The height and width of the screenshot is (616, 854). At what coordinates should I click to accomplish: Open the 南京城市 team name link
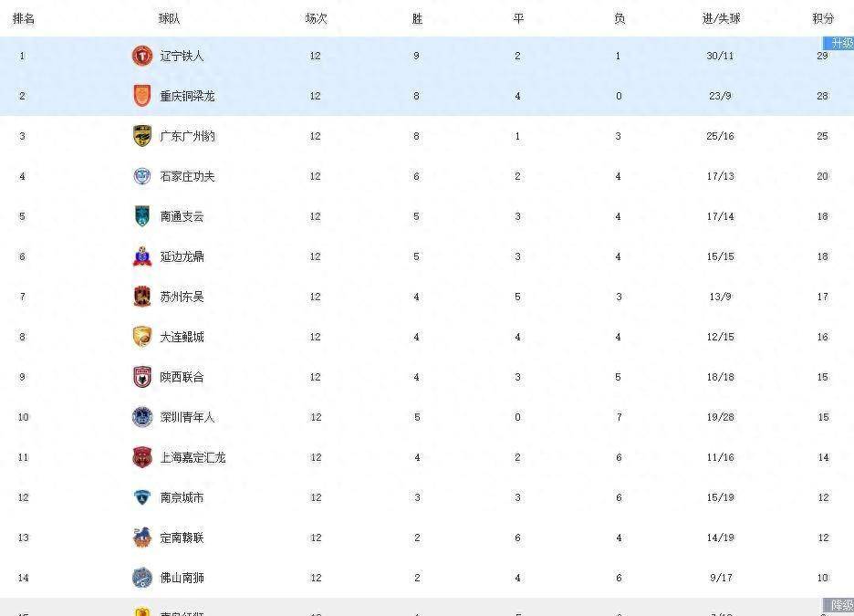[182, 497]
